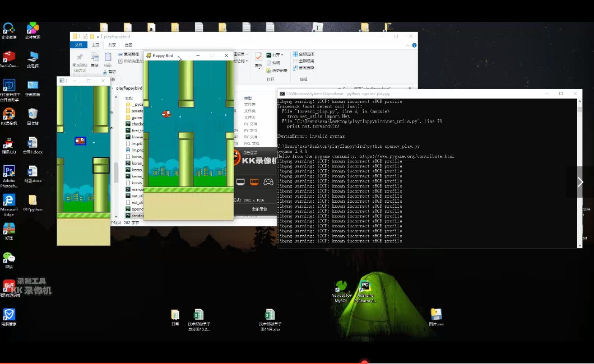Viewport: 594px width, 364px height.
Task: Open the 软件管理 desktop shortcut
Action: [x=33, y=30]
